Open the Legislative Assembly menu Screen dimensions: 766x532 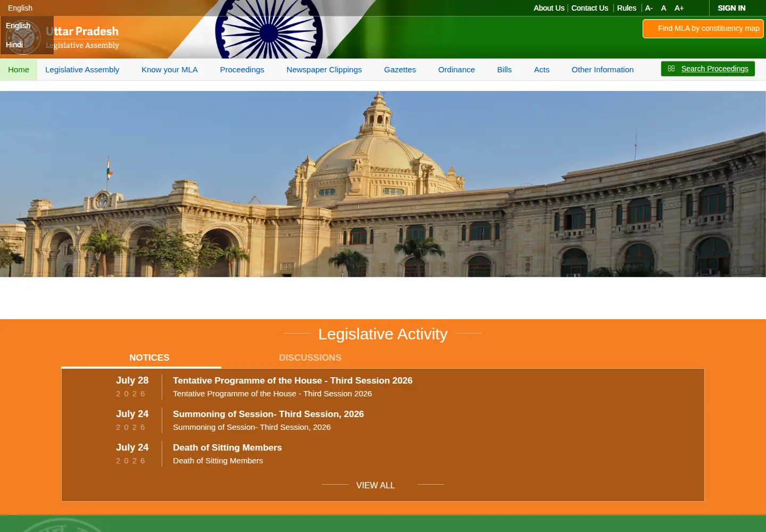(x=82, y=70)
